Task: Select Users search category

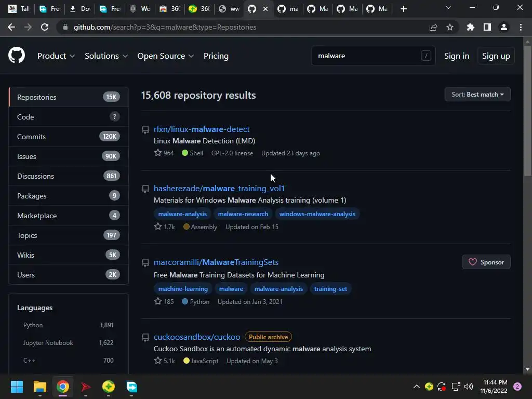Action: click(69, 274)
